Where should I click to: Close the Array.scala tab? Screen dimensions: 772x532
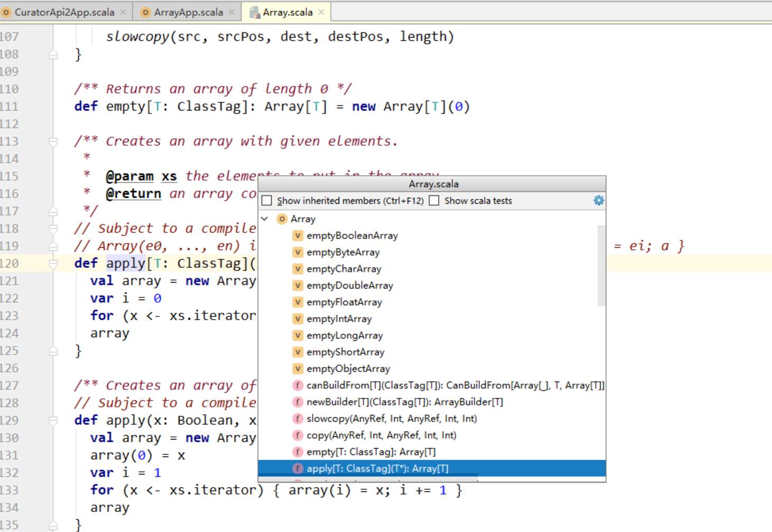[321, 12]
